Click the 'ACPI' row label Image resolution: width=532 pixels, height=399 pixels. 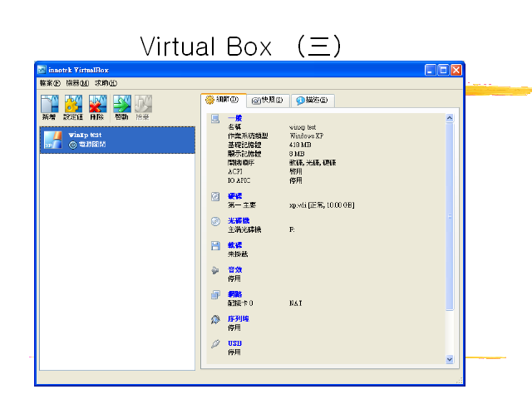tap(234, 172)
